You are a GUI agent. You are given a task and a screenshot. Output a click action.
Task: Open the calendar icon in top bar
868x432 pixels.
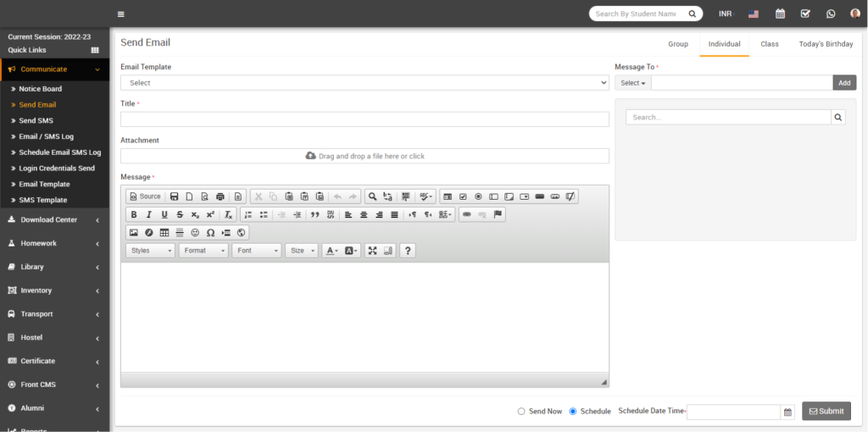click(x=780, y=14)
